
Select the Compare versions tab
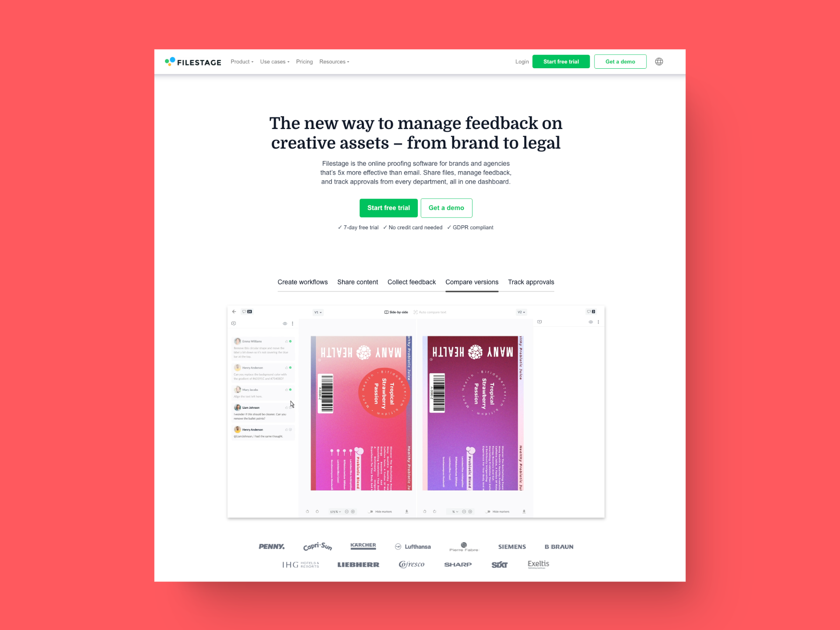[x=472, y=282]
